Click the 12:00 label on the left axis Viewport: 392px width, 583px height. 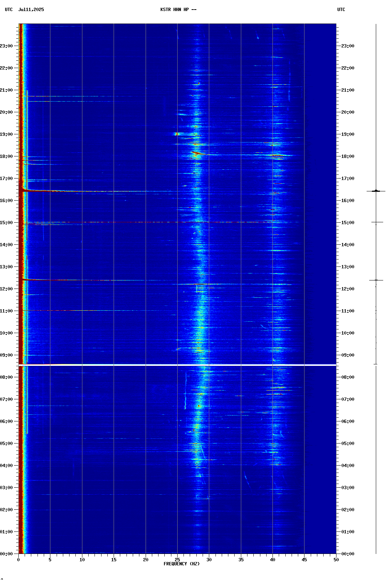[6, 289]
